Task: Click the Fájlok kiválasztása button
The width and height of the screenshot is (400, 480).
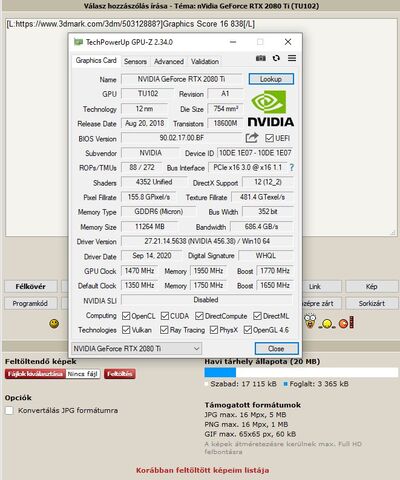Action: 35,374
